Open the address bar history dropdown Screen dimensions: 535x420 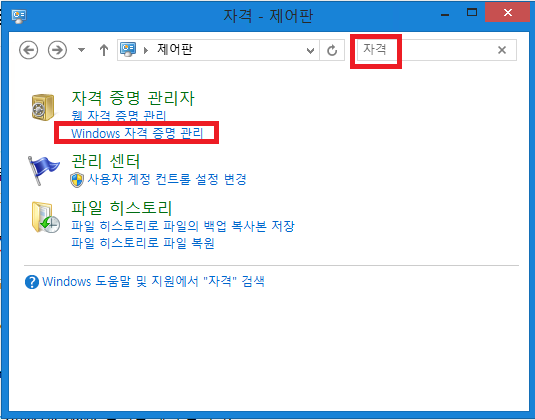(310, 50)
